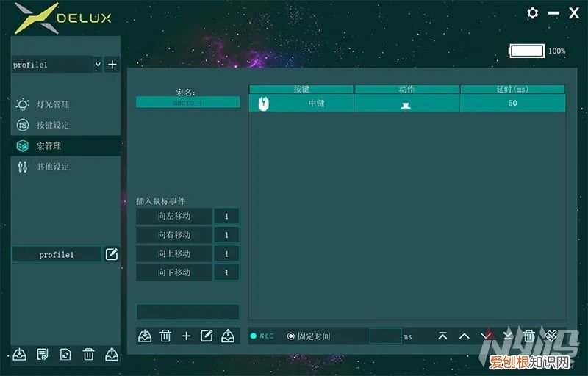This screenshot has height=376, width=588.
Task: Click the 延时(ms) column header
Action: click(512, 89)
